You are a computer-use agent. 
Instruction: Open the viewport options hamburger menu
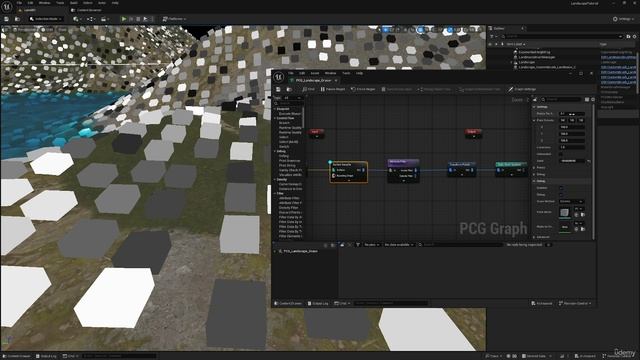pos(6,30)
